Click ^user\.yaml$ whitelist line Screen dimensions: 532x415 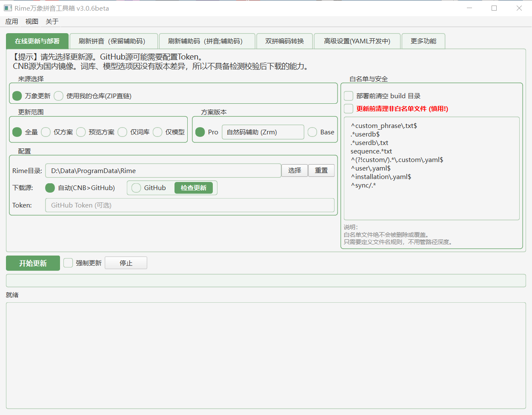pyautogui.click(x=371, y=168)
